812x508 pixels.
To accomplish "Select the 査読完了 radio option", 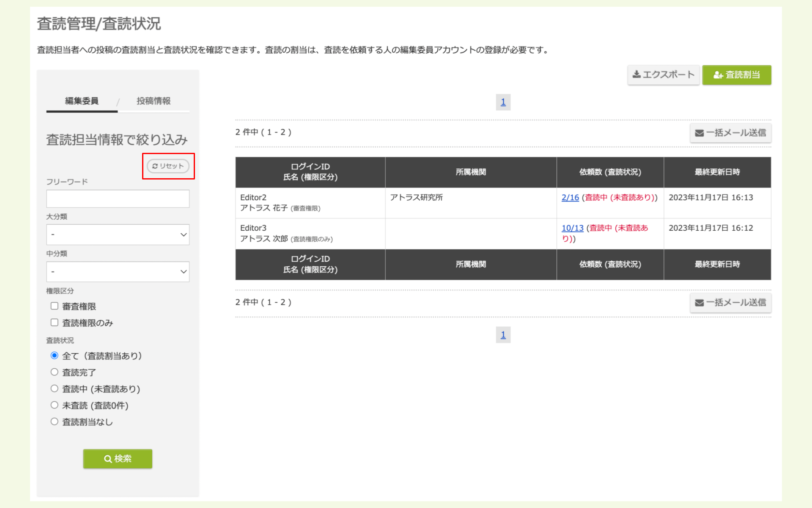I will (55, 372).
